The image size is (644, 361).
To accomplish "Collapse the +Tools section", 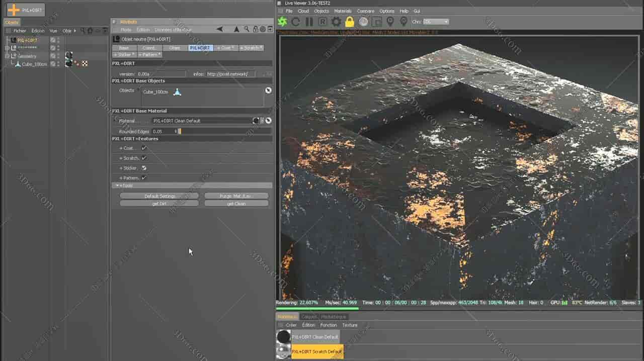I will pyautogui.click(x=118, y=185).
